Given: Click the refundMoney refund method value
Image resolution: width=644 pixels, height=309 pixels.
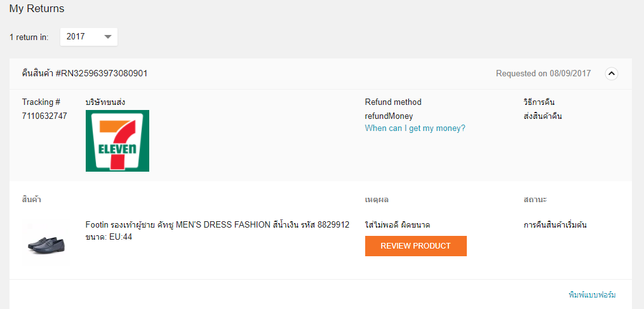Looking at the screenshot, I should click(389, 116).
